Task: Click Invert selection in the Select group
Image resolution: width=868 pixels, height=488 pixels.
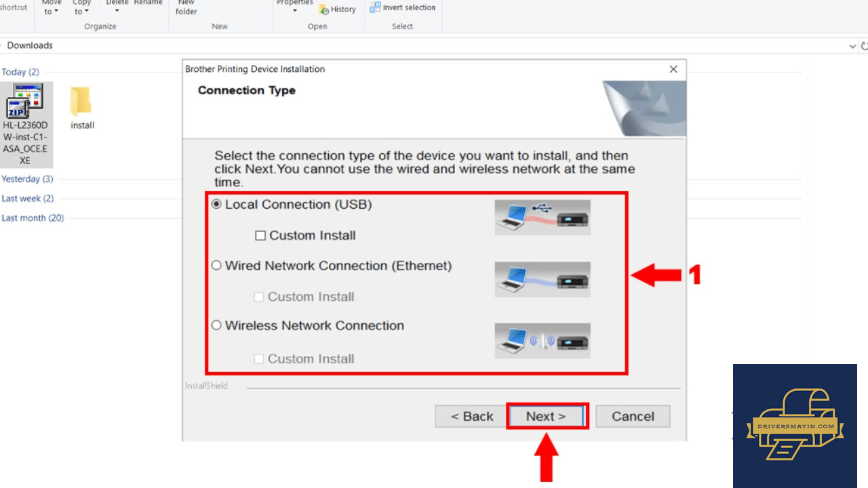Action: [x=403, y=7]
